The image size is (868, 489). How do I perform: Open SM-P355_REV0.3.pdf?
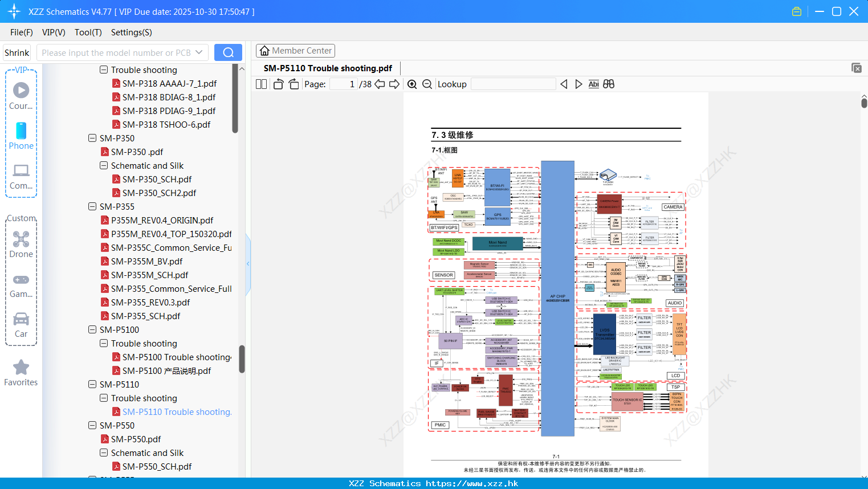[x=150, y=302]
